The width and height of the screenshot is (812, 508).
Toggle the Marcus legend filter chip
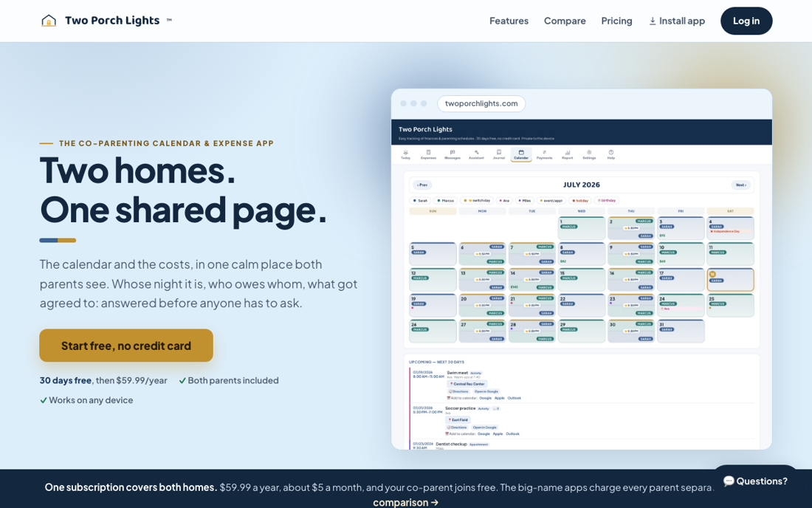445,200
